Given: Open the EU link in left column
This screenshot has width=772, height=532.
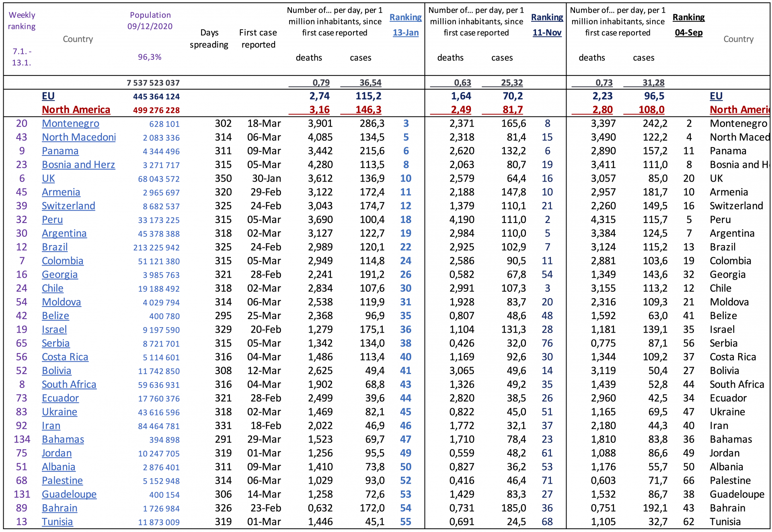Looking at the screenshot, I should pyautogui.click(x=48, y=96).
